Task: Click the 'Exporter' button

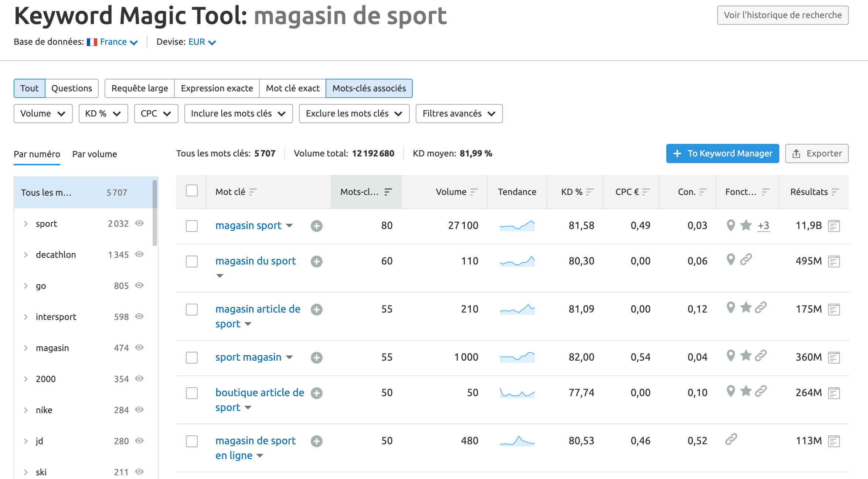Action: tap(817, 154)
